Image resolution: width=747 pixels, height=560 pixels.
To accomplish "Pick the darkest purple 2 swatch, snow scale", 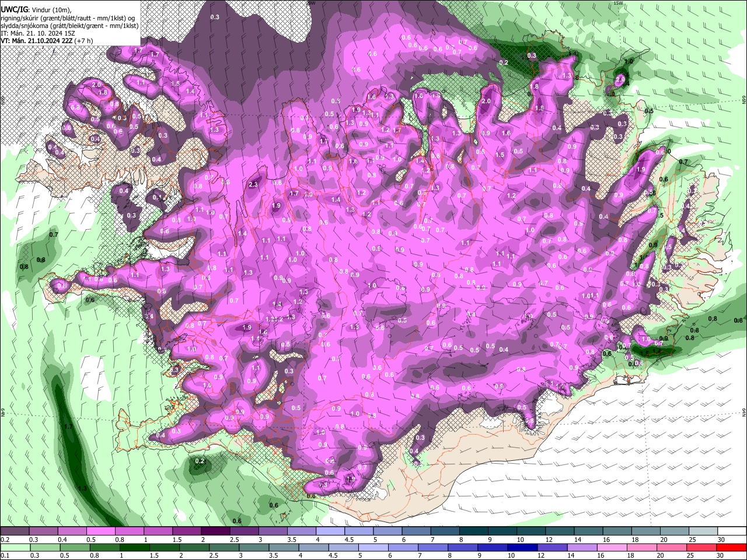I will click(x=215, y=531).
